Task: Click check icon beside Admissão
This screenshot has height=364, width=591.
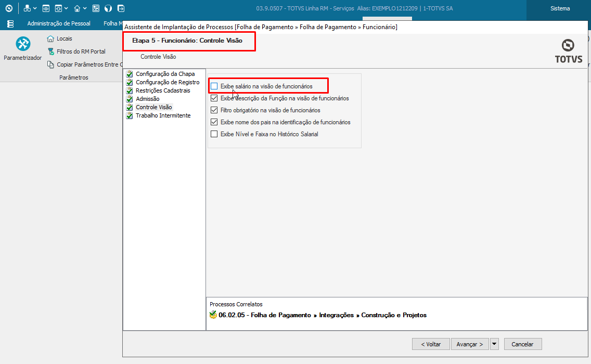Action: tap(130, 99)
